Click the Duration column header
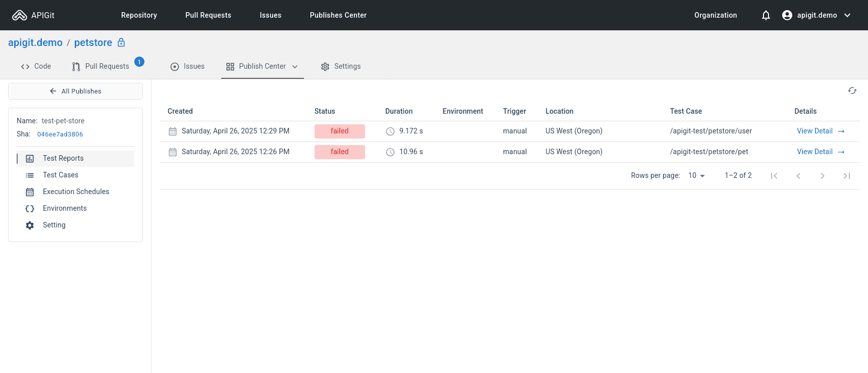This screenshot has width=868, height=373. pos(399,111)
